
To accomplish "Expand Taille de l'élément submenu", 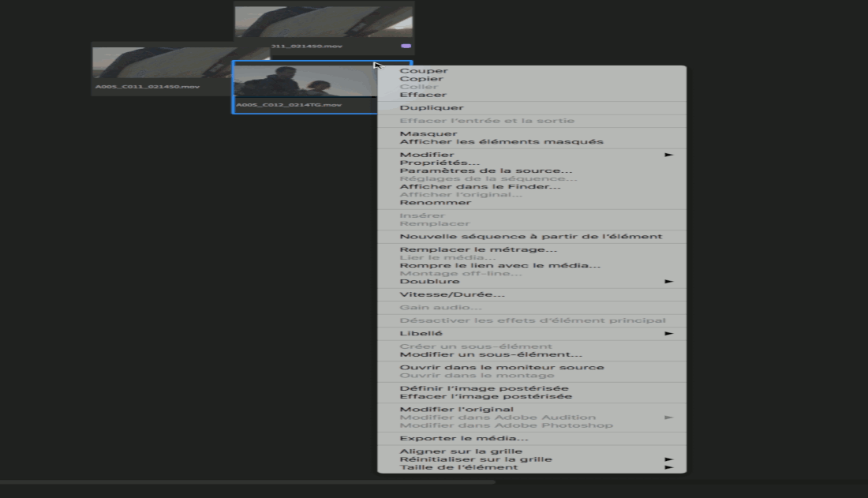I will [x=531, y=467].
